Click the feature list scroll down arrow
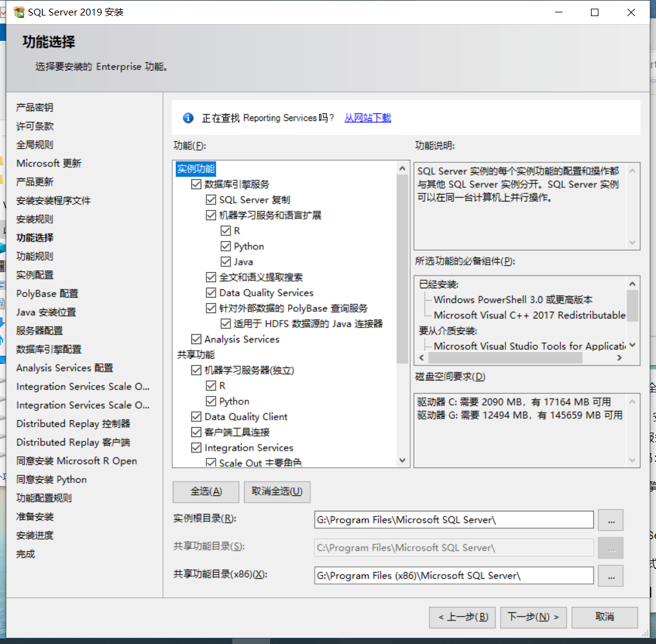The height and width of the screenshot is (644, 656). 402,460
